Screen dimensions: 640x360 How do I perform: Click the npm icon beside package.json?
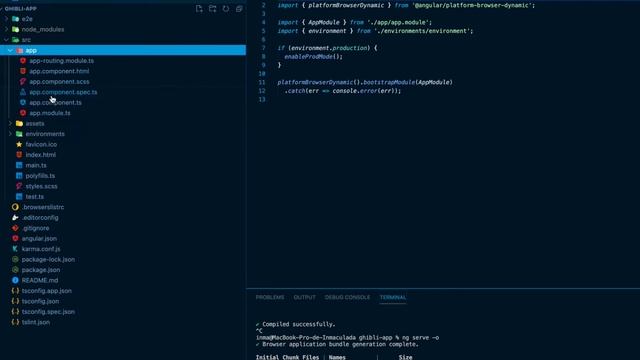tap(15, 270)
